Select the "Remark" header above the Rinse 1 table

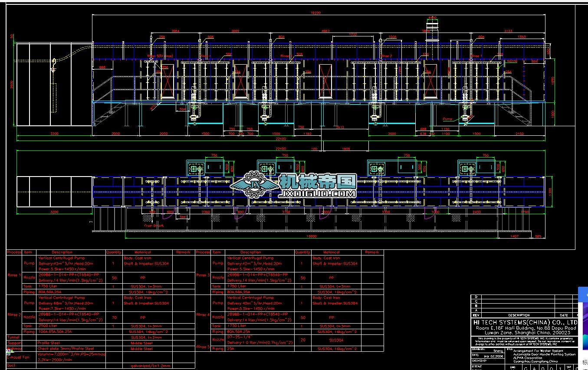click(184, 252)
